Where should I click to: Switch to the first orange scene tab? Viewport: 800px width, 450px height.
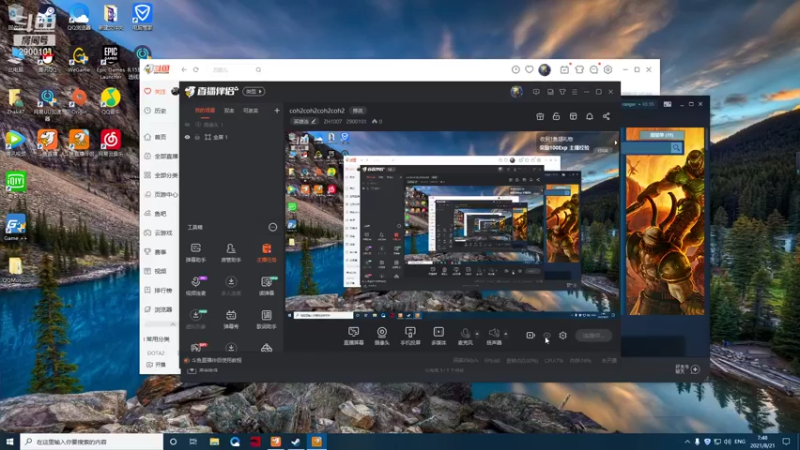(x=205, y=110)
